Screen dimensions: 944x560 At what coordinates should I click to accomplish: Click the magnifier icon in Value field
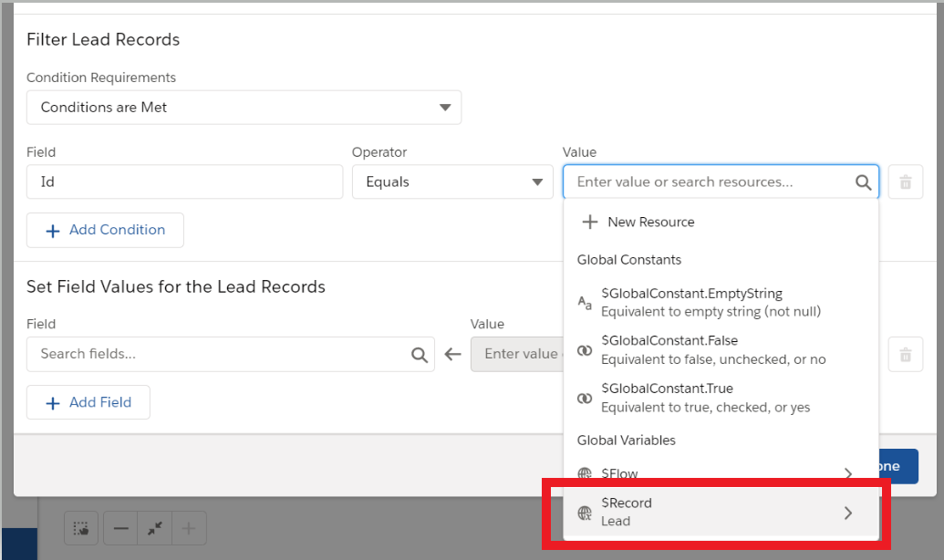(x=863, y=181)
